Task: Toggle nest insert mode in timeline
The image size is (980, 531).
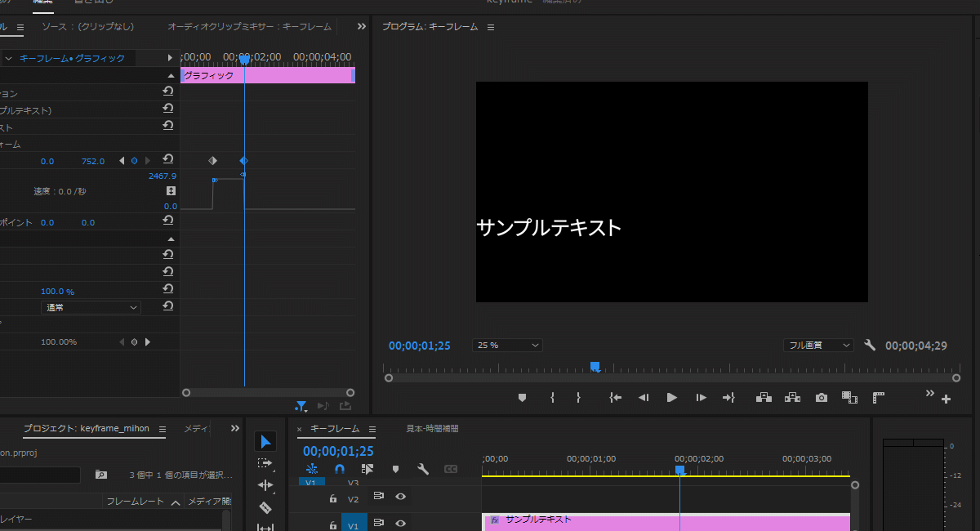Action: (x=311, y=469)
